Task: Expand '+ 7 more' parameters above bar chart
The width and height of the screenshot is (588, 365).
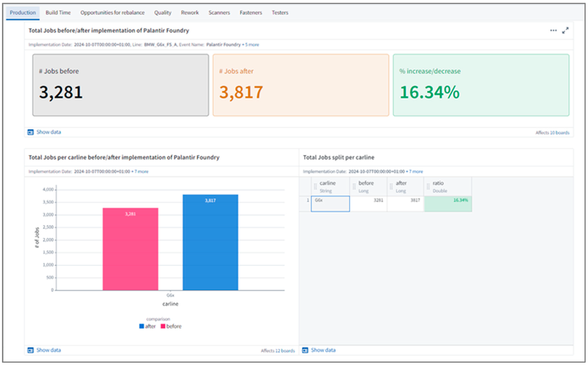Action: (x=140, y=172)
